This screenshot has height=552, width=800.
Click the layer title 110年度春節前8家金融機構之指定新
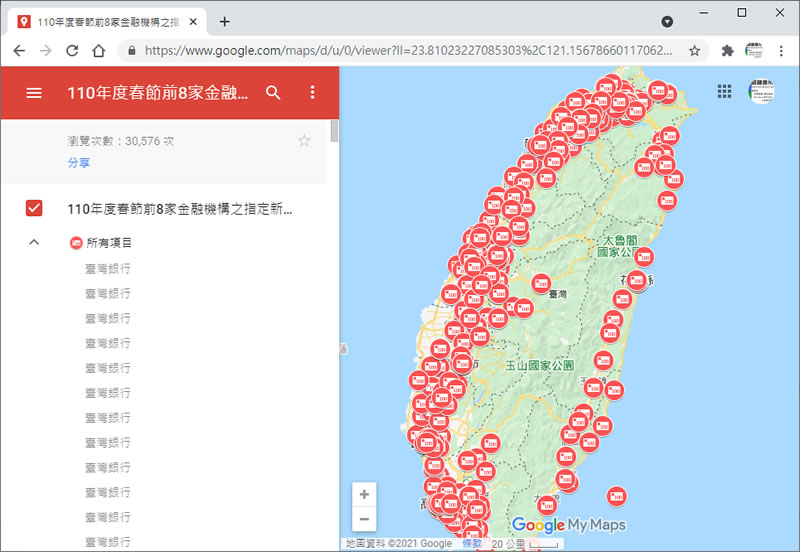[x=180, y=209]
